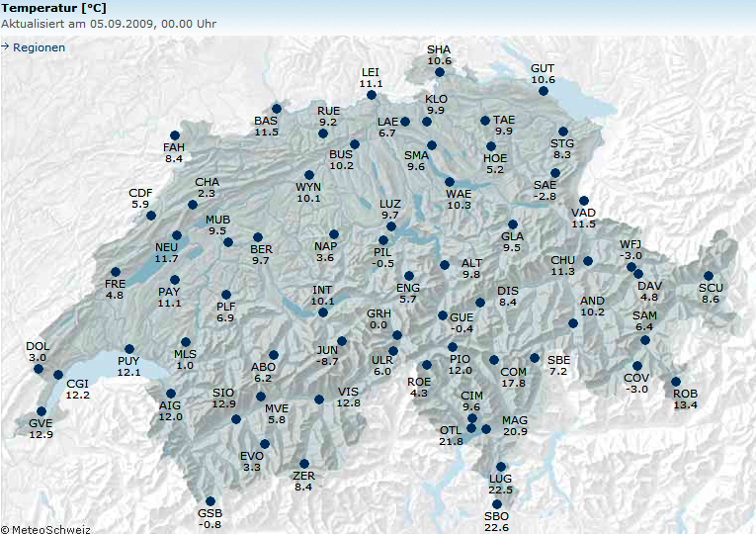Image resolution: width=756 pixels, height=534 pixels.
Task: Click the BER station dot
Action: click(258, 237)
